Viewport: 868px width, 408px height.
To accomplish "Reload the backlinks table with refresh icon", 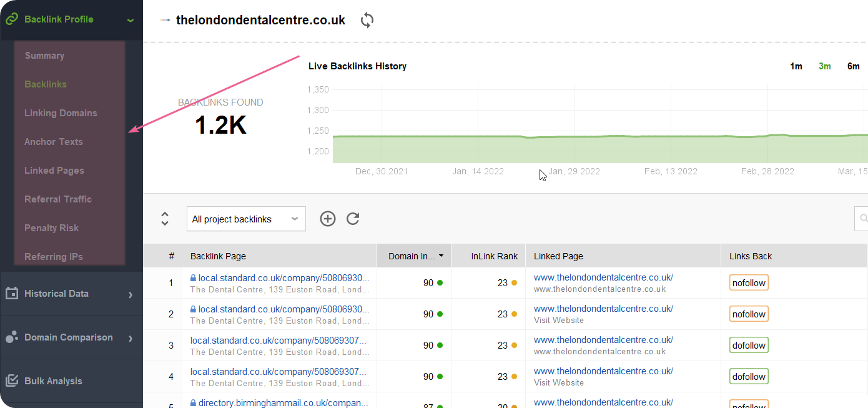I will click(353, 219).
